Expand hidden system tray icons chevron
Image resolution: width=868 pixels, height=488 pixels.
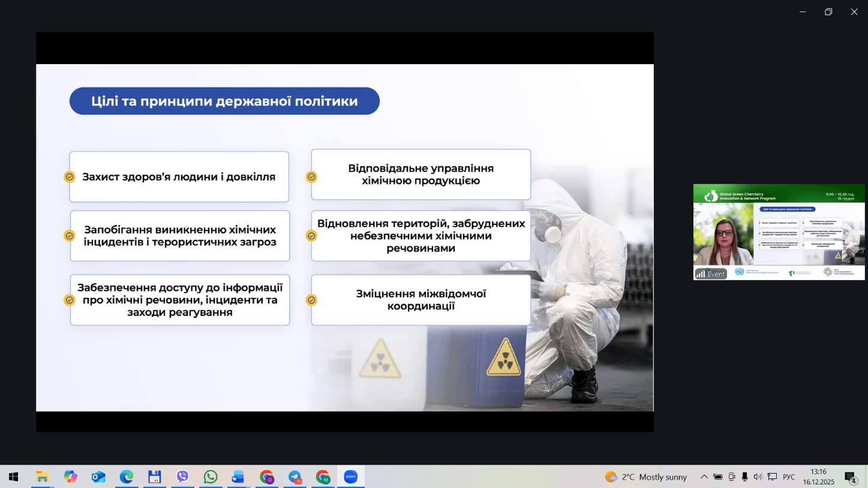(x=704, y=477)
